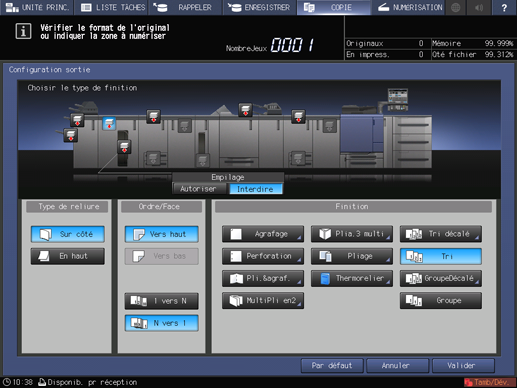Confirm settings with Valider
The width and height of the screenshot is (517, 388).
point(463,366)
